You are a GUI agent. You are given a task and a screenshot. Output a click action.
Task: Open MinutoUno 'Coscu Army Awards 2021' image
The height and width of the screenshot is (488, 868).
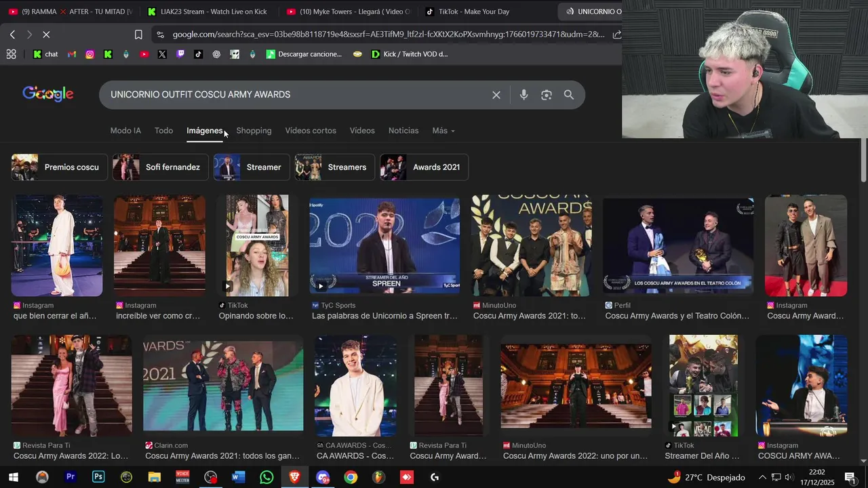pyautogui.click(x=532, y=245)
